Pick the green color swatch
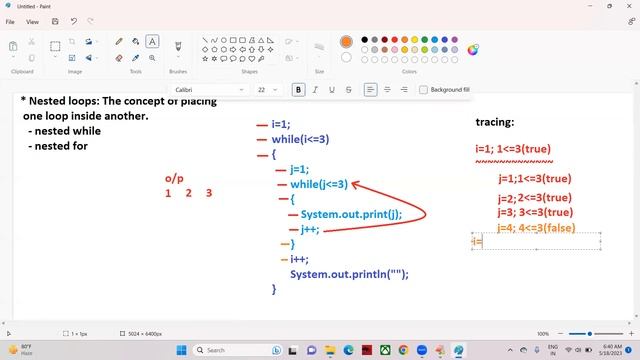Viewport: 640px width, 360px height. click(424, 40)
